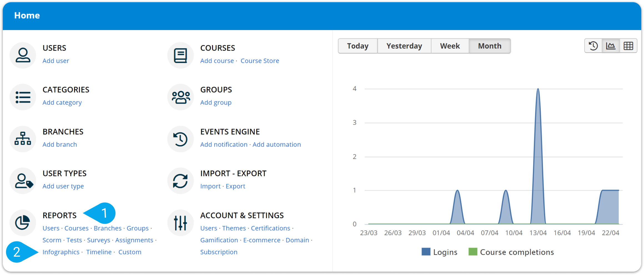Viewport: 644px width, 275px height.
Task: Click the ACCOUNT & SETTINGS heading
Action: pyautogui.click(x=242, y=215)
